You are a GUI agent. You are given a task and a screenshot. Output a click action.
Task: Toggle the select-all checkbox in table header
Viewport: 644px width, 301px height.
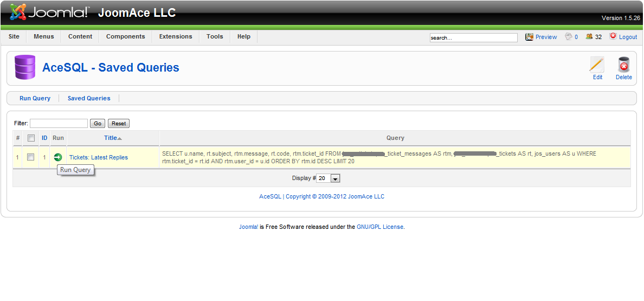(x=31, y=138)
